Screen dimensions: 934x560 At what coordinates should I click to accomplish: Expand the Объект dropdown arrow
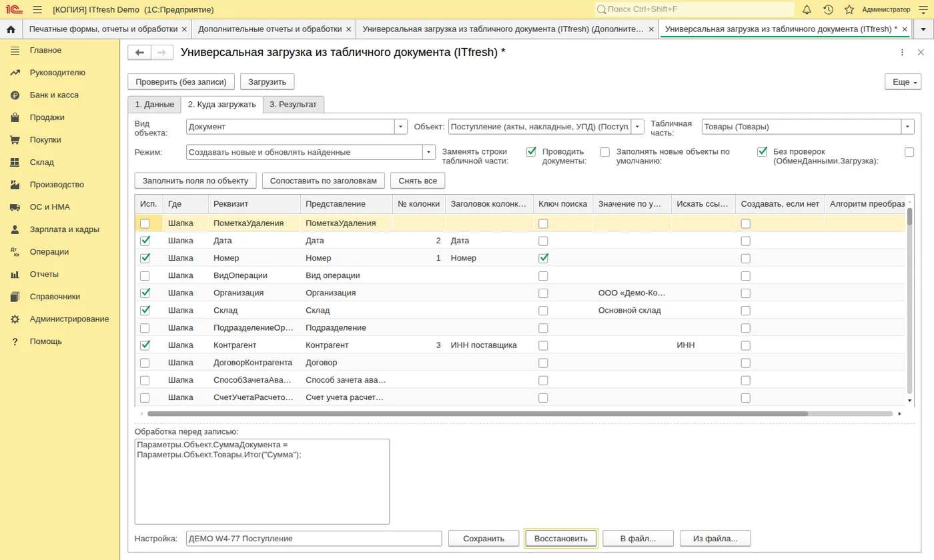[x=638, y=127]
